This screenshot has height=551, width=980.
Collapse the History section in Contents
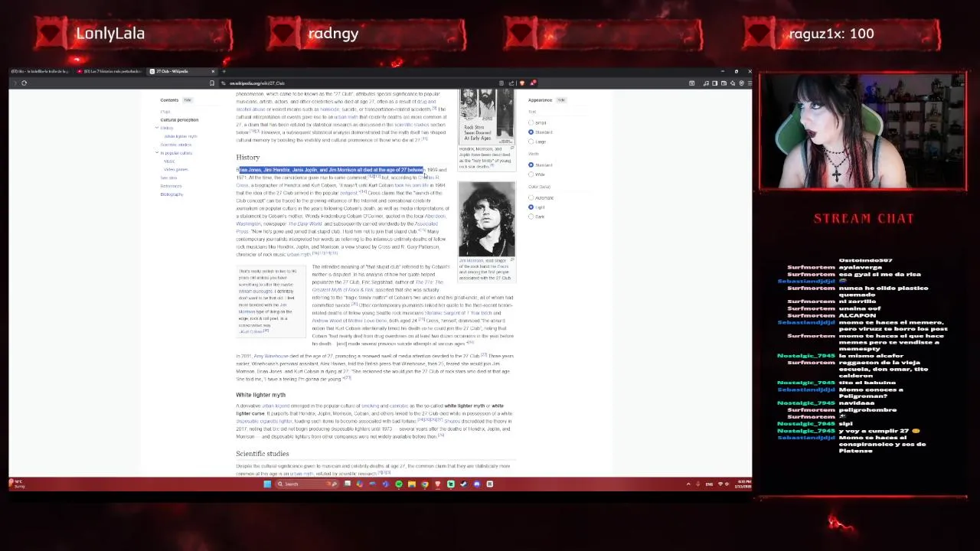click(x=157, y=128)
